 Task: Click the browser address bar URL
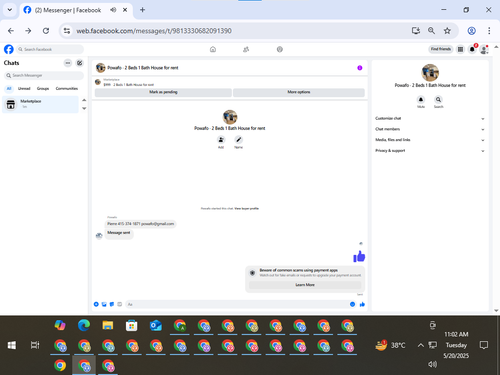154,31
